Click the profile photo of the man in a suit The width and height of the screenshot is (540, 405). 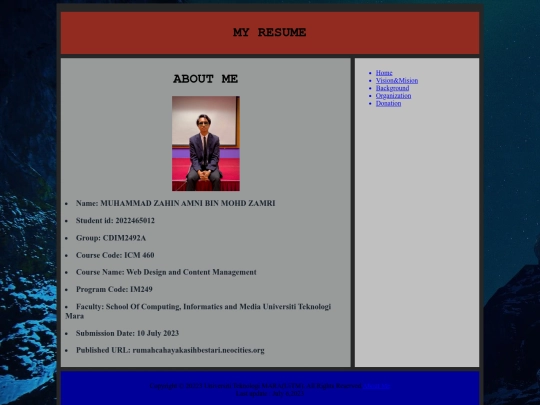[x=206, y=144]
